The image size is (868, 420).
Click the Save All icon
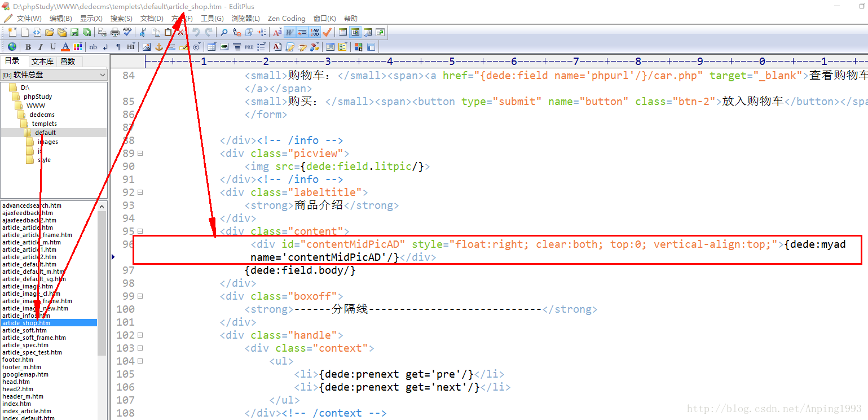point(87,32)
